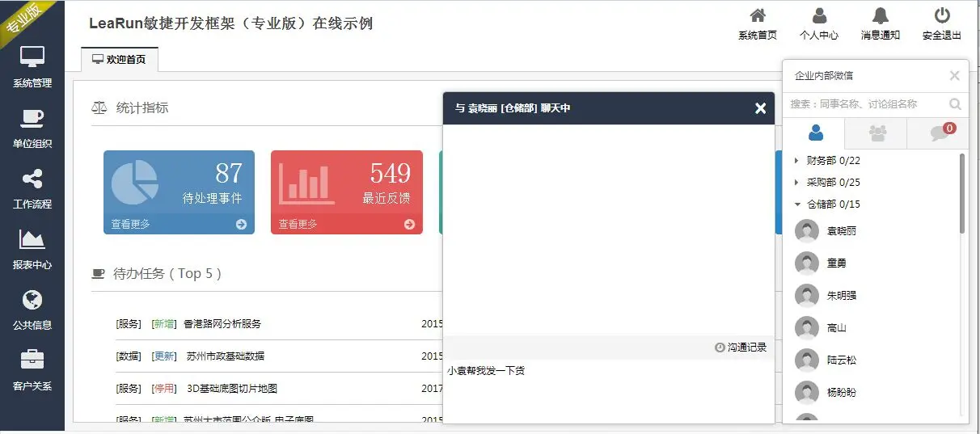This screenshot has height=434, width=980.
Task: Open task 3D基础底图切片地图
Action: (x=232, y=389)
